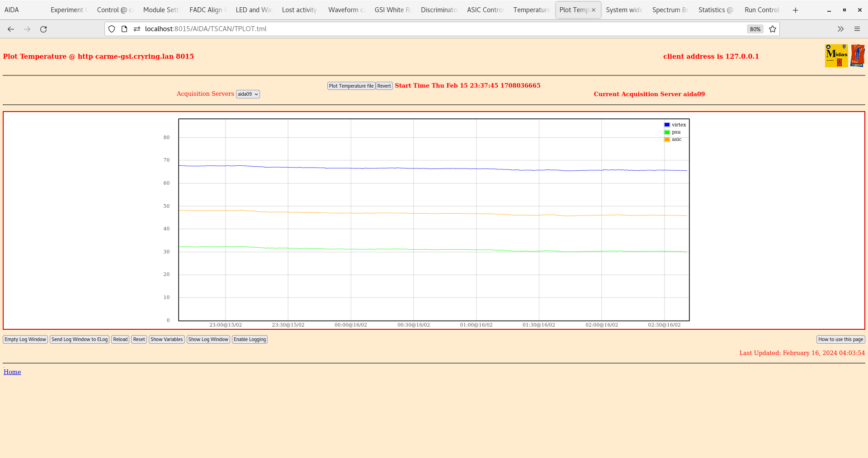Open the aida09 Acquisition Servers dropdown
The height and width of the screenshot is (458, 868).
tap(248, 94)
